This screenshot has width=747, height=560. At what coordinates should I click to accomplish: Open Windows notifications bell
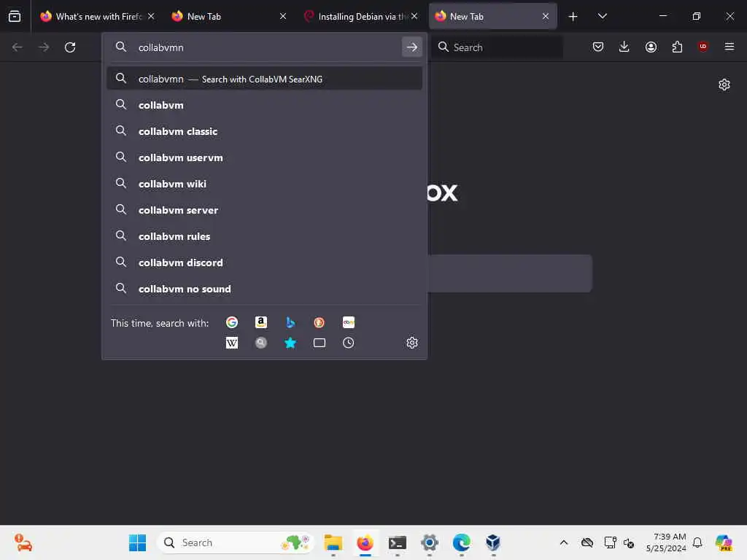point(697,542)
